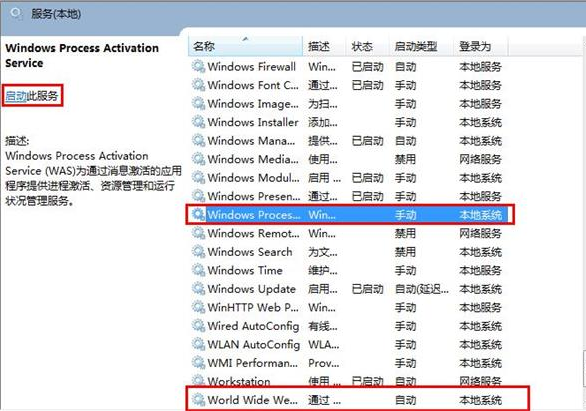
Task: Select the World Wide Web service icon
Action: 198,400
